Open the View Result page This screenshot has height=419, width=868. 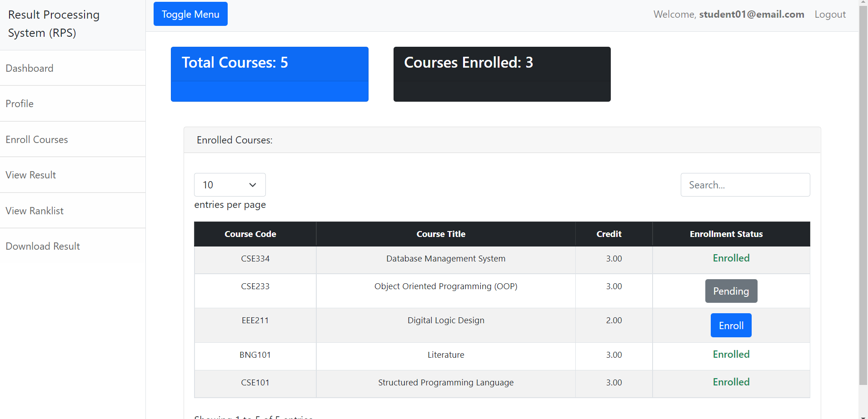(30, 175)
